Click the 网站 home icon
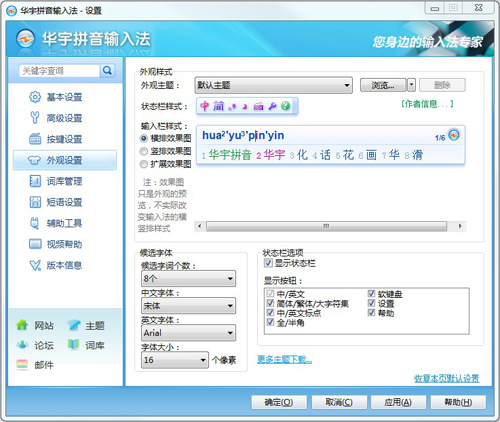The image size is (500, 422). [x=22, y=325]
